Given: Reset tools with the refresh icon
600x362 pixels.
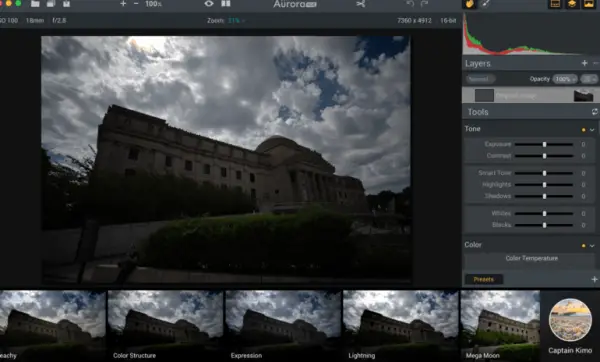Looking at the screenshot, I should tap(595, 112).
